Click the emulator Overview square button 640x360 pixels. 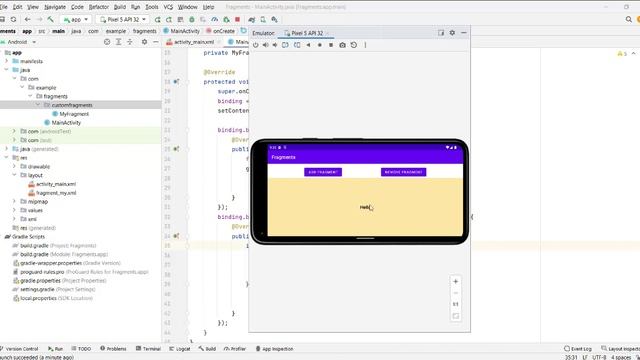coord(331,45)
